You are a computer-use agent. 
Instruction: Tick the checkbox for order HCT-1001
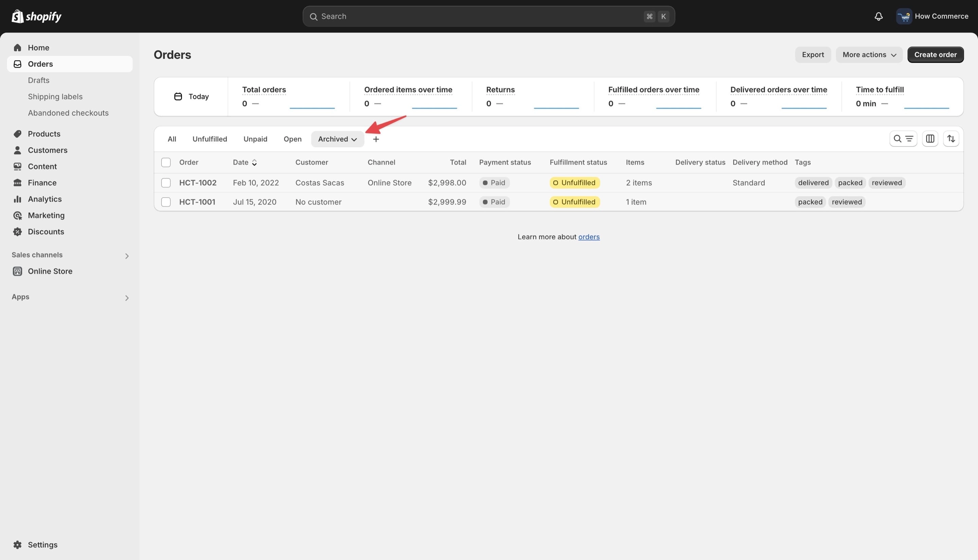click(x=166, y=202)
